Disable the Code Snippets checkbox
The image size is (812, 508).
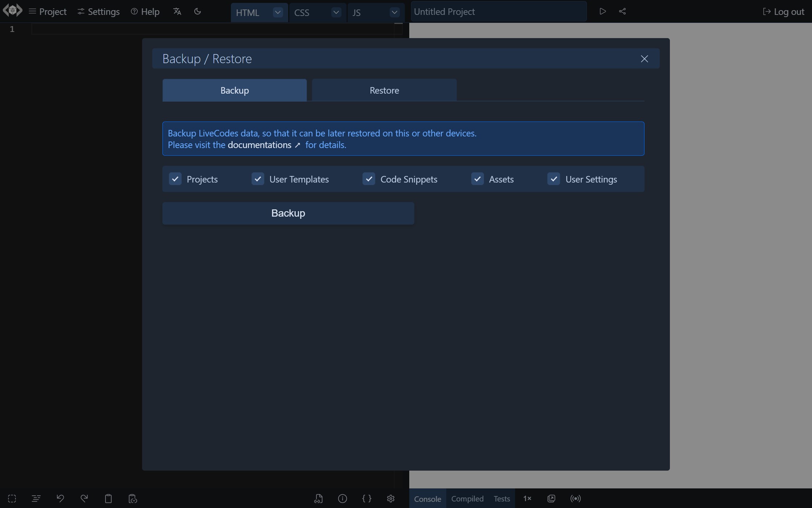[x=369, y=179]
